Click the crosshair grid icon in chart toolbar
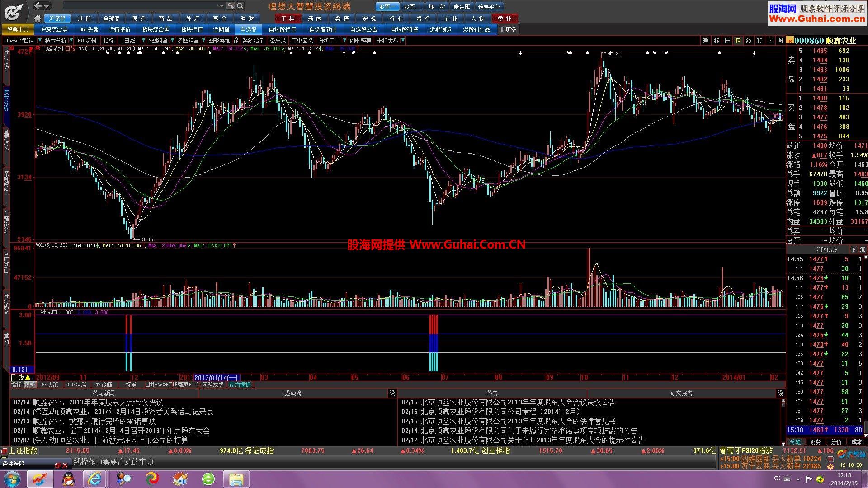The width and height of the screenshot is (868, 488). tap(727, 41)
